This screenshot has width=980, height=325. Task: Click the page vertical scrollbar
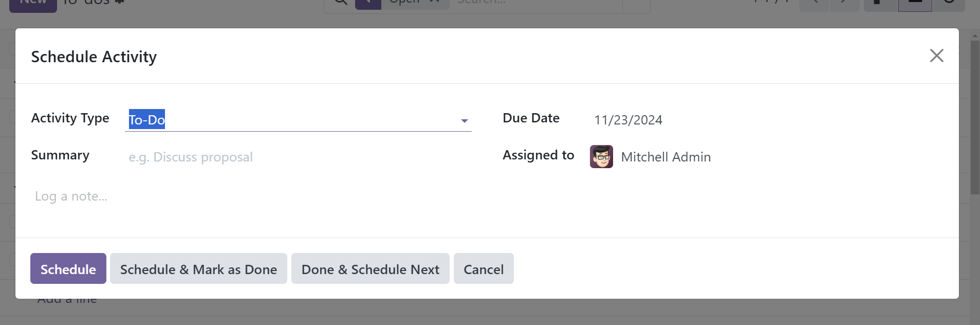click(975, 117)
